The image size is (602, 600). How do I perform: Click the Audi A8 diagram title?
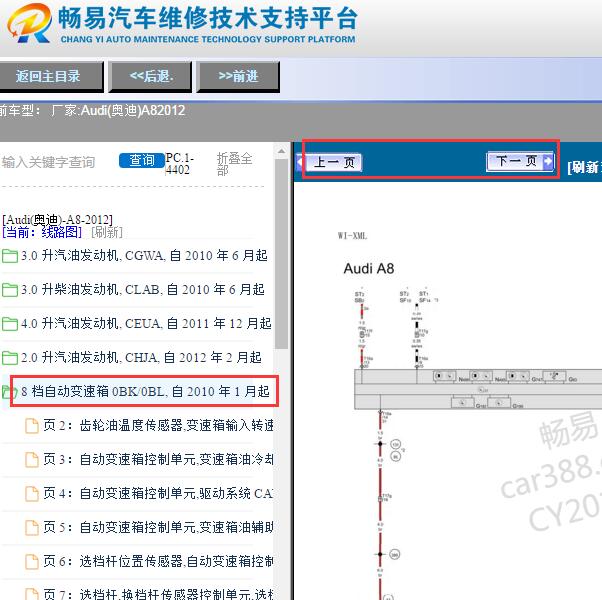tap(369, 269)
